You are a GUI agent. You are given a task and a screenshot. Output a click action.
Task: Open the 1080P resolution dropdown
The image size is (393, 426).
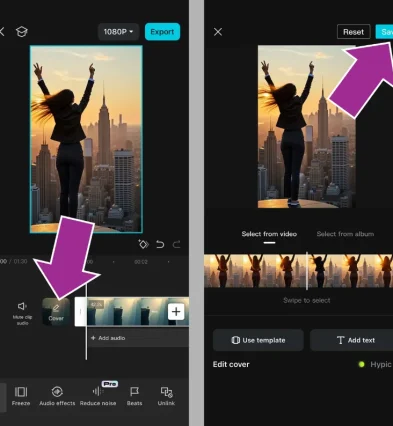click(x=118, y=32)
